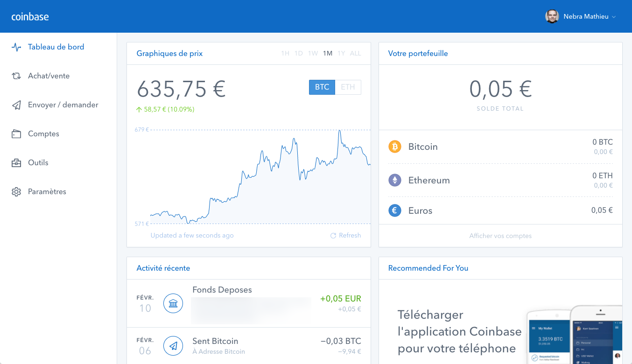Click the Comptes wallet icon
This screenshot has height=364, width=632.
pyautogui.click(x=16, y=134)
